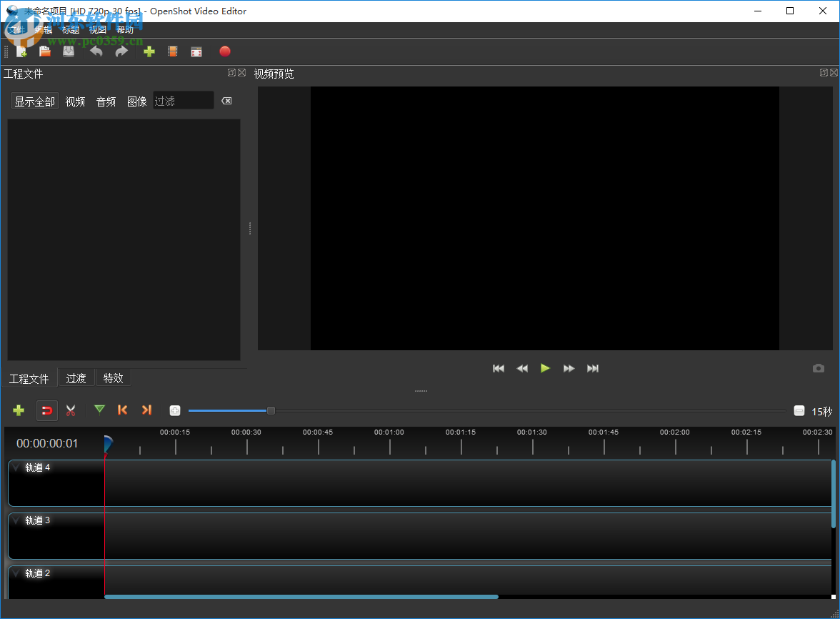Screen dimensions: 840x619
Task: Click inside the 过滤 search field
Action: click(182, 100)
